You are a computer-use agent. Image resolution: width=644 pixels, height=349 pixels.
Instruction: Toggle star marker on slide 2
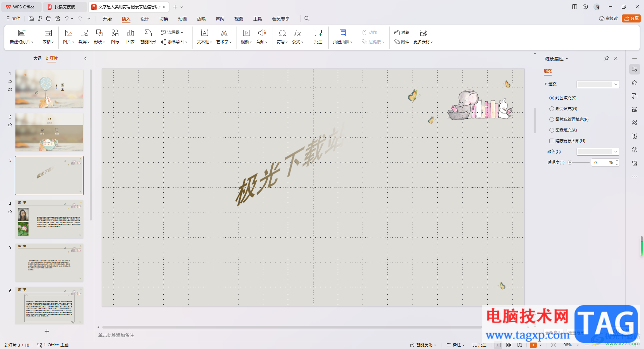click(x=10, y=125)
